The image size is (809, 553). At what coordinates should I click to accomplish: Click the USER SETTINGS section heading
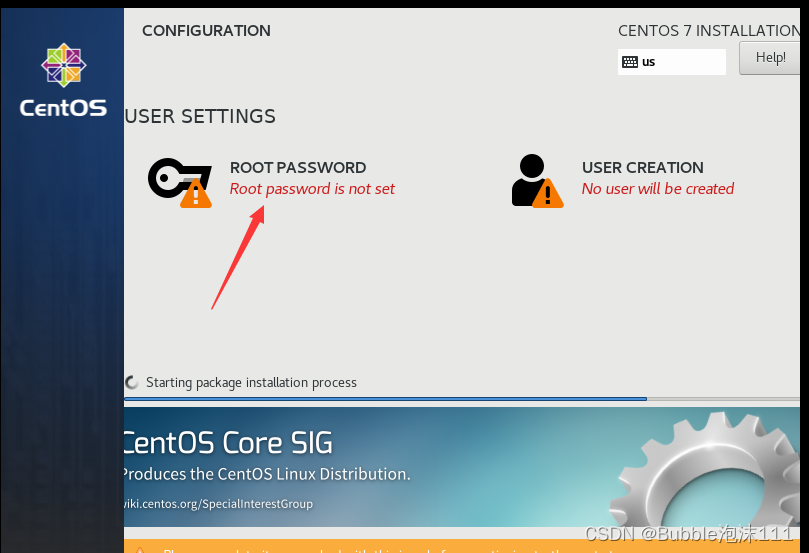(200, 117)
